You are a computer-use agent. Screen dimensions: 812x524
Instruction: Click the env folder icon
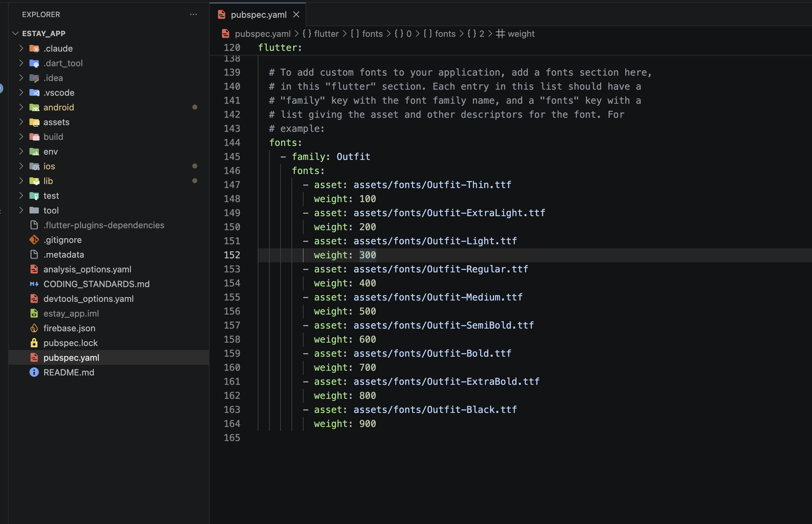point(34,152)
